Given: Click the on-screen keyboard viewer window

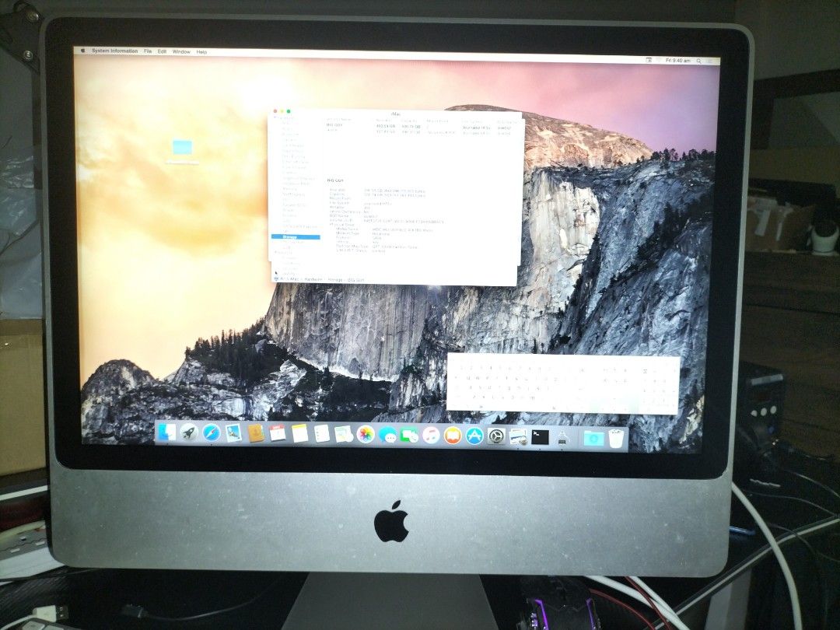Looking at the screenshot, I should (562, 383).
